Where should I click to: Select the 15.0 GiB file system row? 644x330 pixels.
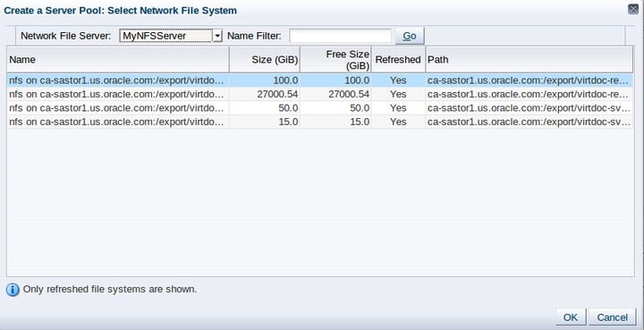(x=320, y=122)
